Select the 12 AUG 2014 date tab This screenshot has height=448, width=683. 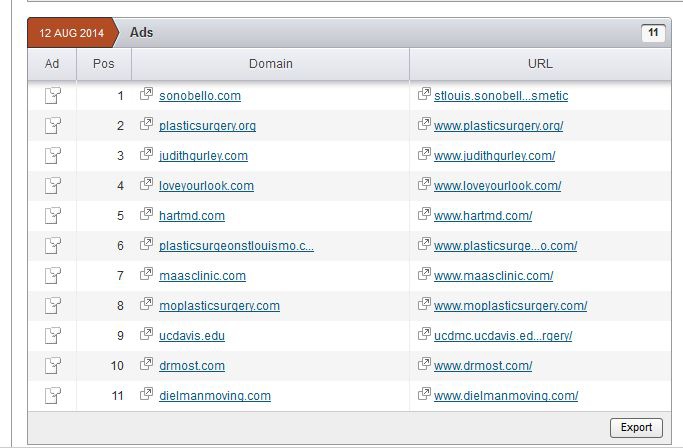(71, 33)
